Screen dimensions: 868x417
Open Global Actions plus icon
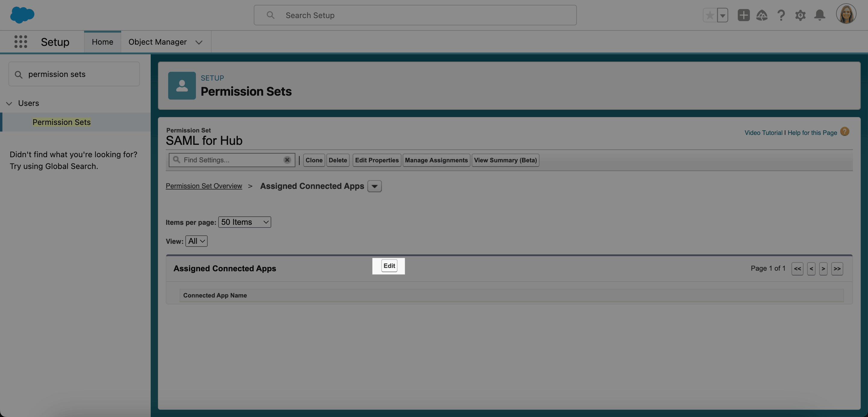(743, 15)
